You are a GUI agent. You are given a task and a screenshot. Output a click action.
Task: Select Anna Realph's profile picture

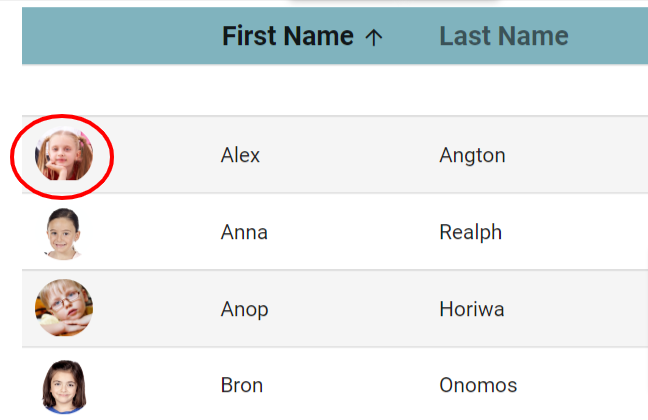[x=63, y=234]
